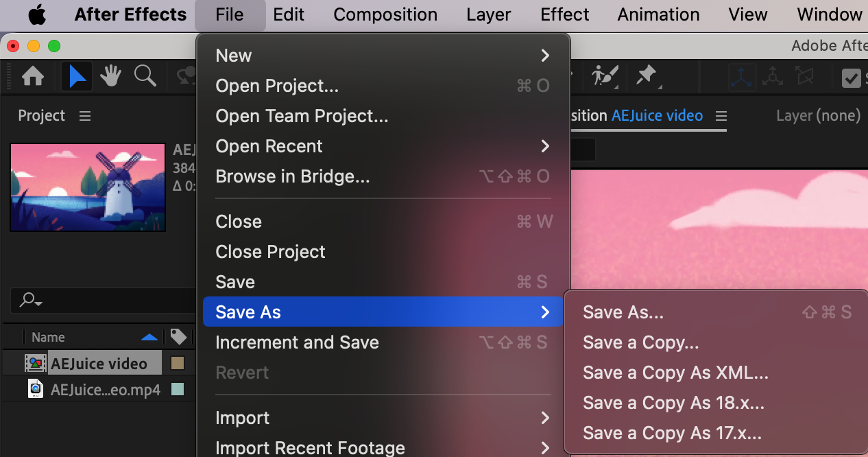
Task: Switch to the Layer (none) tab
Action: tap(818, 116)
